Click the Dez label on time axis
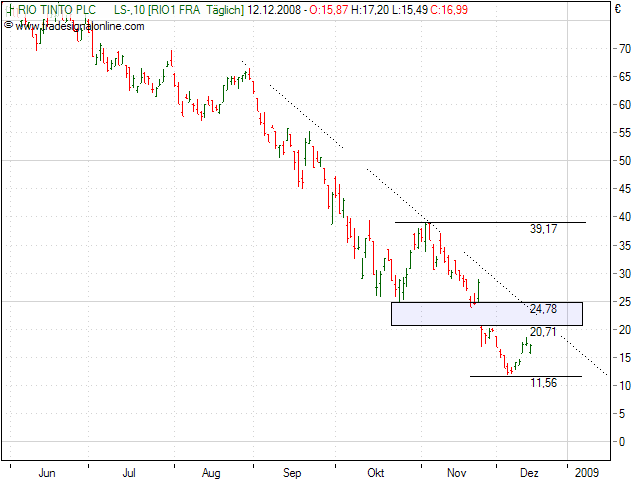The image size is (640, 480). 529,473
